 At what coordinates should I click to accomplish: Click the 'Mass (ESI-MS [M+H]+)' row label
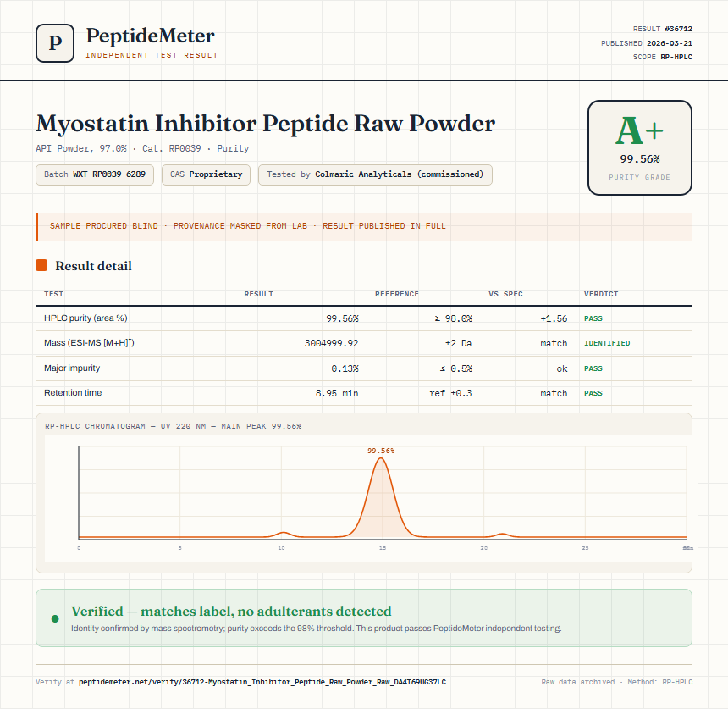89,343
